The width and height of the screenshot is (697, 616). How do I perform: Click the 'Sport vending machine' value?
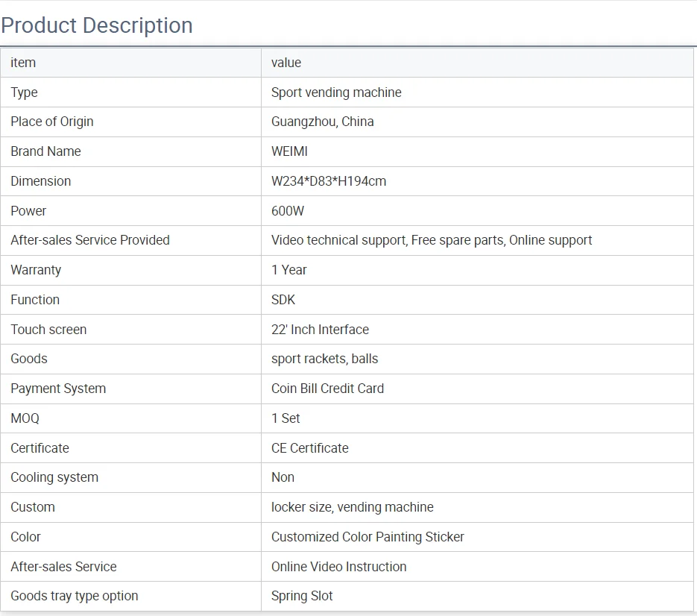coord(336,92)
